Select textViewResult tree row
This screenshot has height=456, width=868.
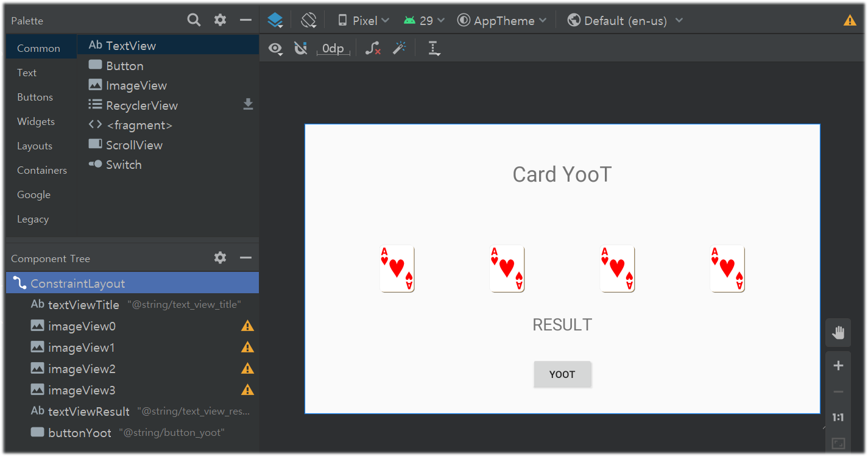pyautogui.click(x=132, y=411)
